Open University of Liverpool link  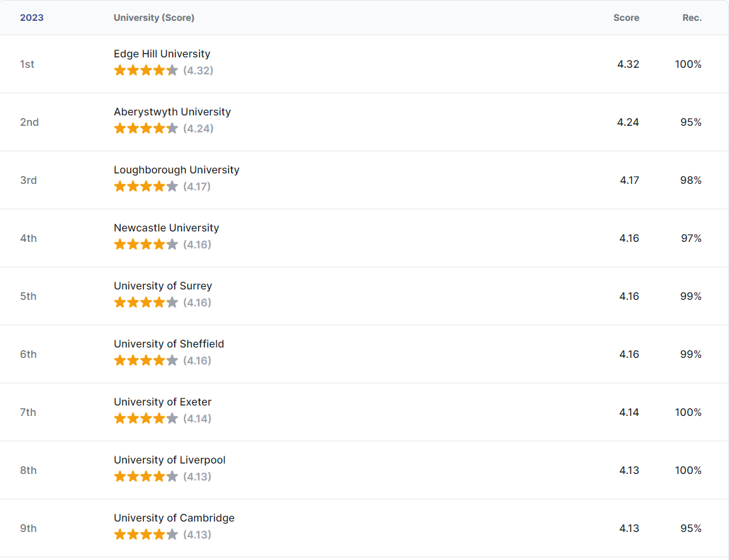pyautogui.click(x=170, y=460)
